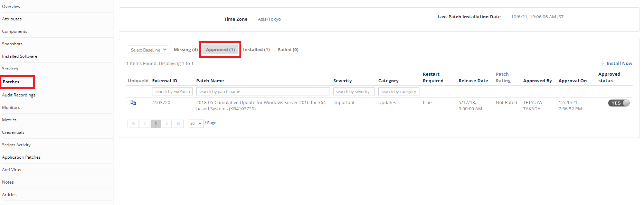Go to last page arrow icon
Viewport: 644px width, 205px height.
178,124
